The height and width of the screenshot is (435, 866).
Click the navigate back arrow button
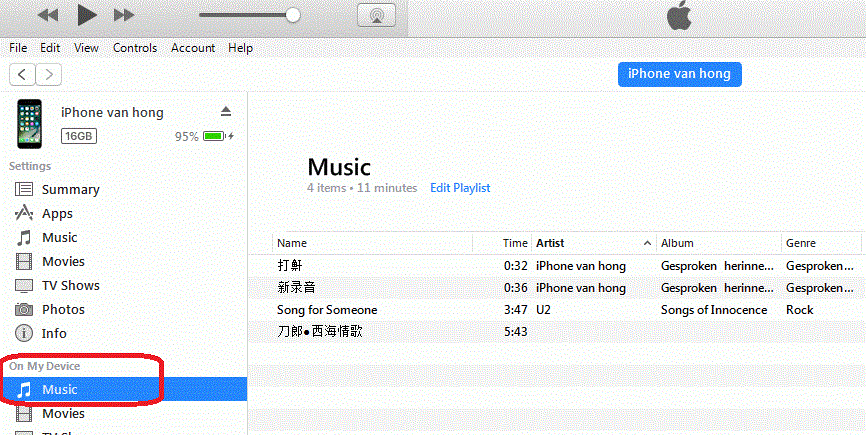coord(23,74)
